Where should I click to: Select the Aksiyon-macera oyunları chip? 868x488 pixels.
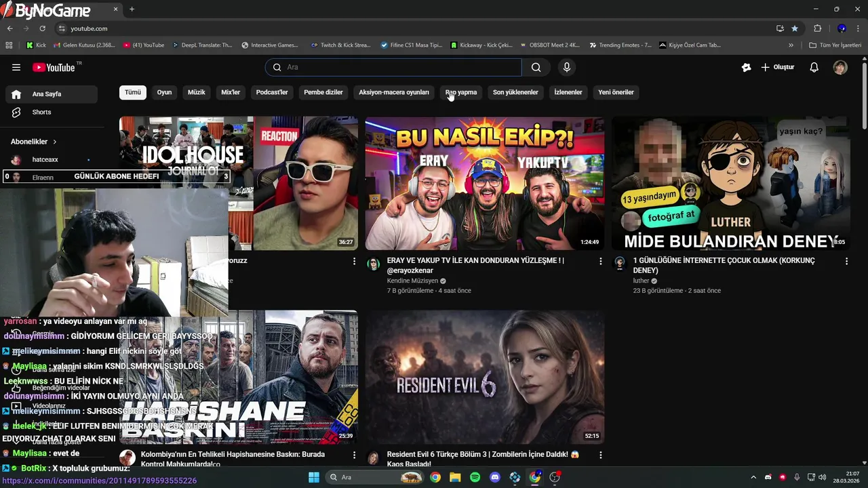coord(394,92)
